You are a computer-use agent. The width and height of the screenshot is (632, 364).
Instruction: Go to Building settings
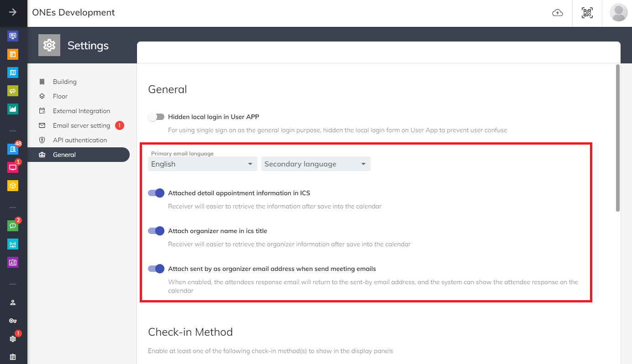(x=64, y=82)
